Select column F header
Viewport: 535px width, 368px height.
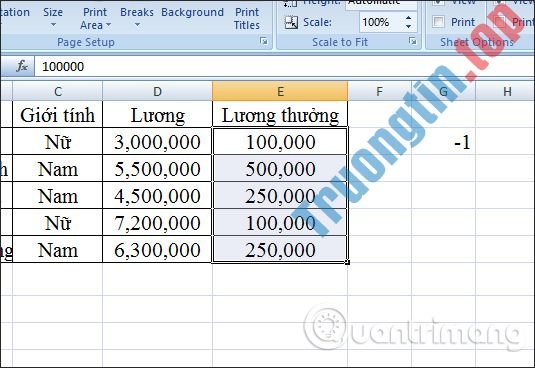click(379, 91)
